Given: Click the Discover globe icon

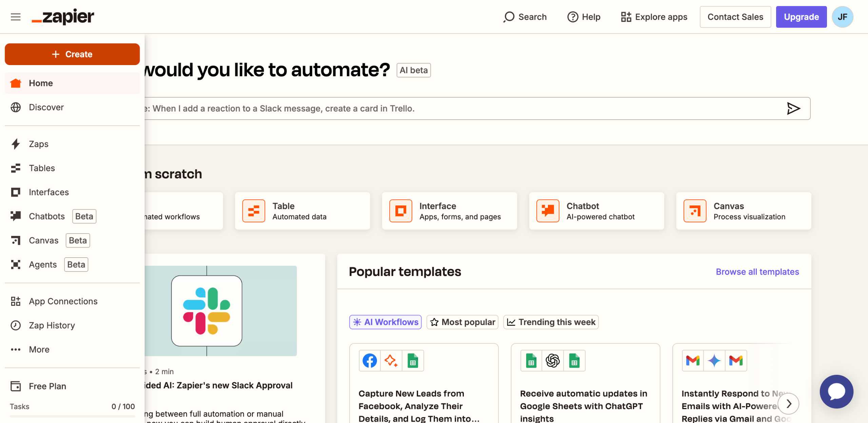Looking at the screenshot, I should click(x=16, y=107).
